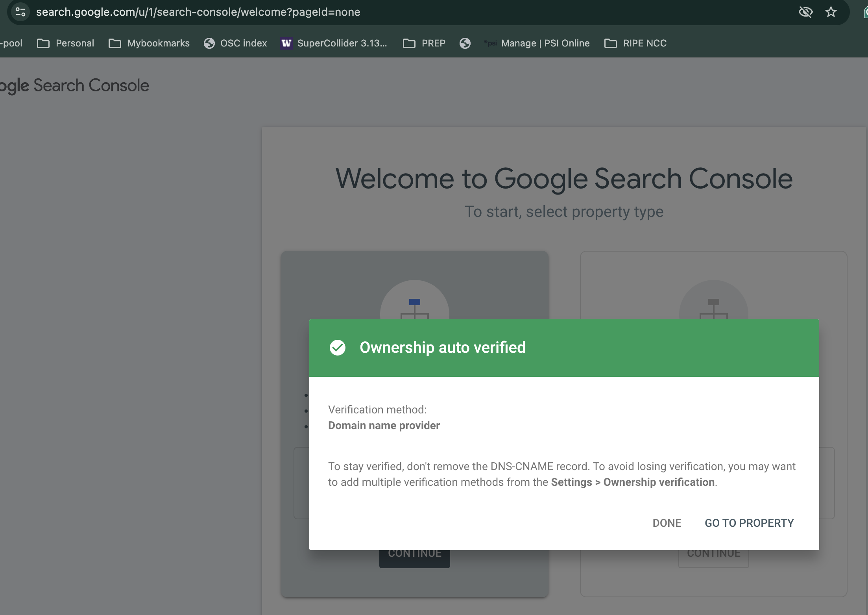The width and height of the screenshot is (868, 615).
Task: Click the crossed-out eye tracking protection icon
Action: pyautogui.click(x=805, y=12)
